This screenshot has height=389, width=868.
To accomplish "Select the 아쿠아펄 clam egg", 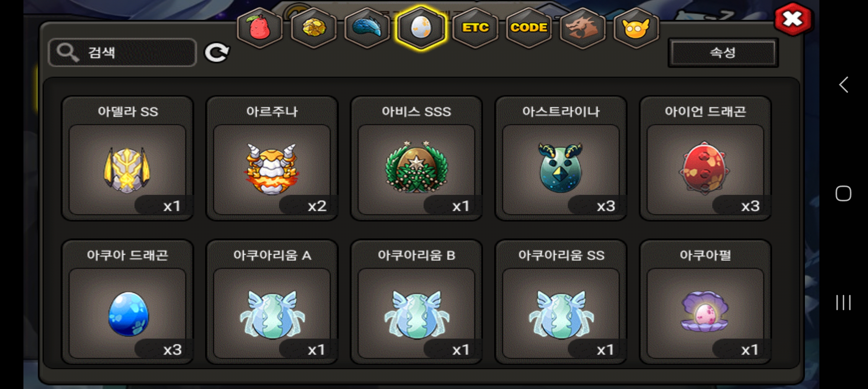I will coord(705,302).
